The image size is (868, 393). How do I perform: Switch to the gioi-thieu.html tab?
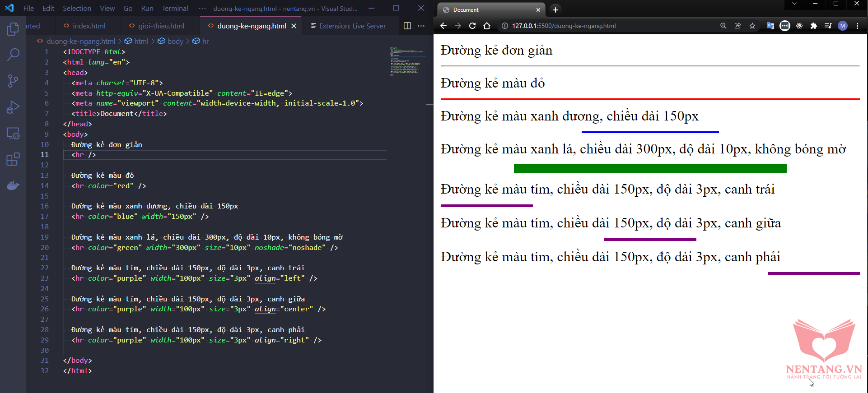click(x=161, y=26)
